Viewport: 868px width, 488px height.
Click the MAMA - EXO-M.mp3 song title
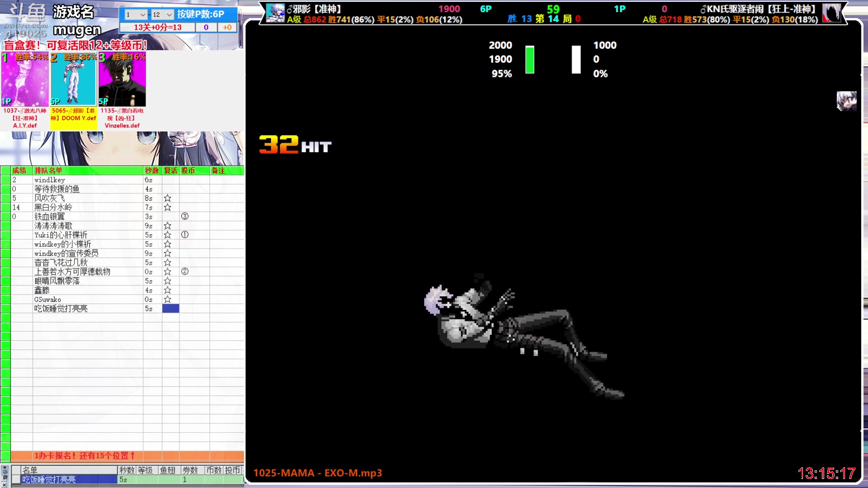(318, 473)
